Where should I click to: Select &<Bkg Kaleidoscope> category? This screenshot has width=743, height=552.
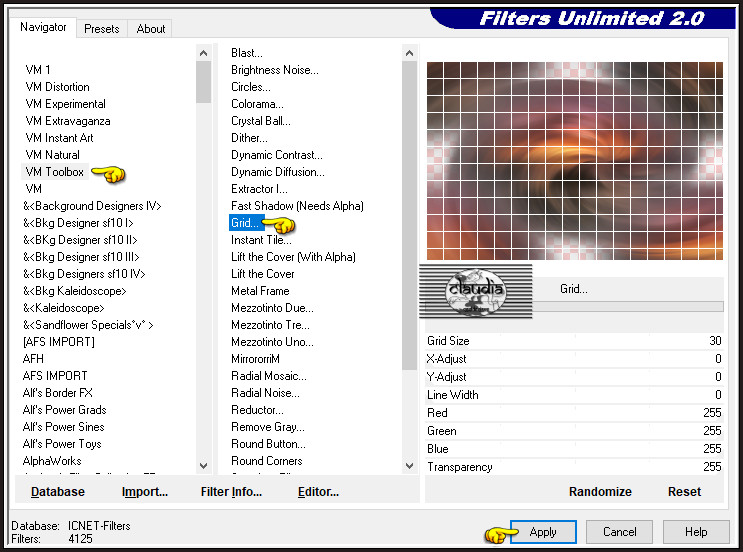(74, 291)
